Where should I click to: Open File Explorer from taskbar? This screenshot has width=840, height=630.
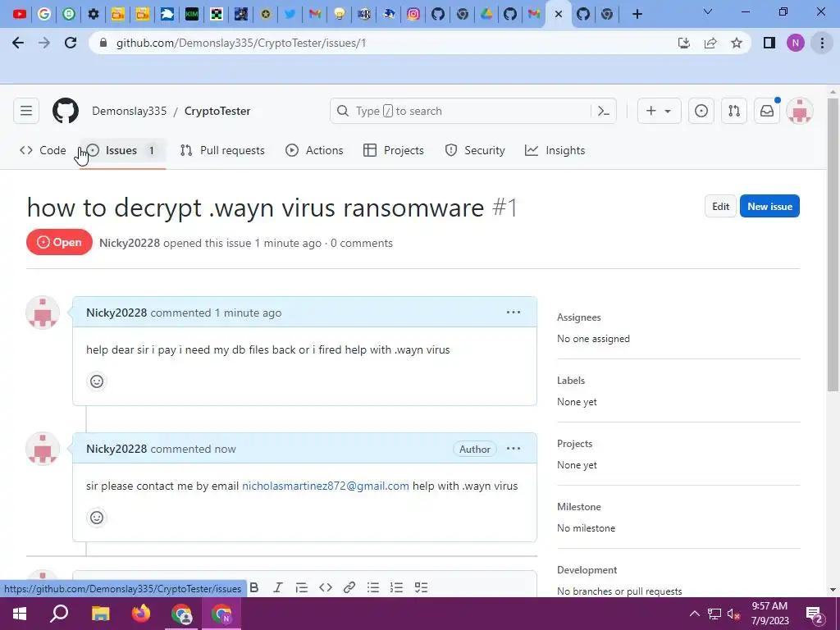pos(100,614)
